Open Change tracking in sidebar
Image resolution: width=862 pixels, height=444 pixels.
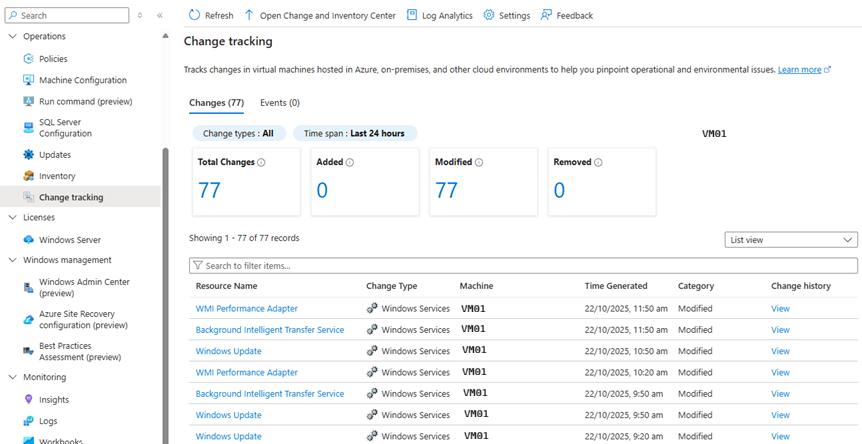[x=80, y=197]
